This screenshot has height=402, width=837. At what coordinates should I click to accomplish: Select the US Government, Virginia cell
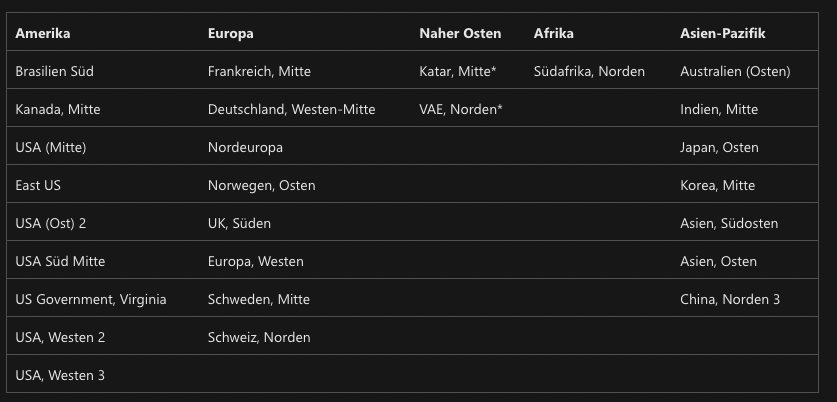(91, 299)
